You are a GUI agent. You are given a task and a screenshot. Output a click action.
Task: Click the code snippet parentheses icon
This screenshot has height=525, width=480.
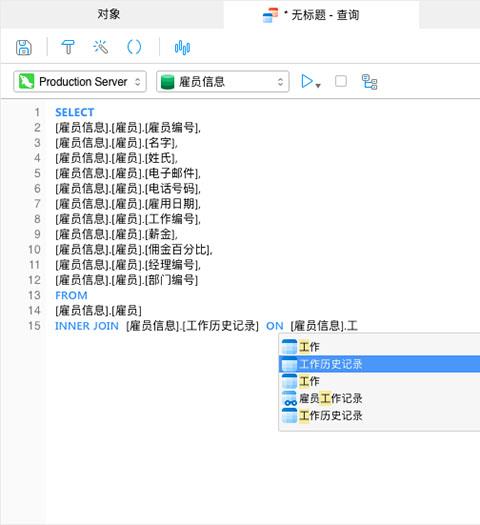point(134,47)
